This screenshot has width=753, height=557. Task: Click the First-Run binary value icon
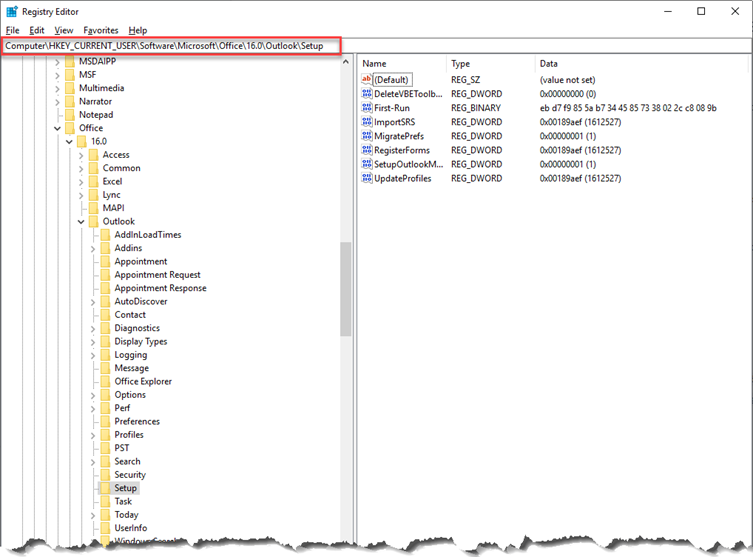[367, 108]
